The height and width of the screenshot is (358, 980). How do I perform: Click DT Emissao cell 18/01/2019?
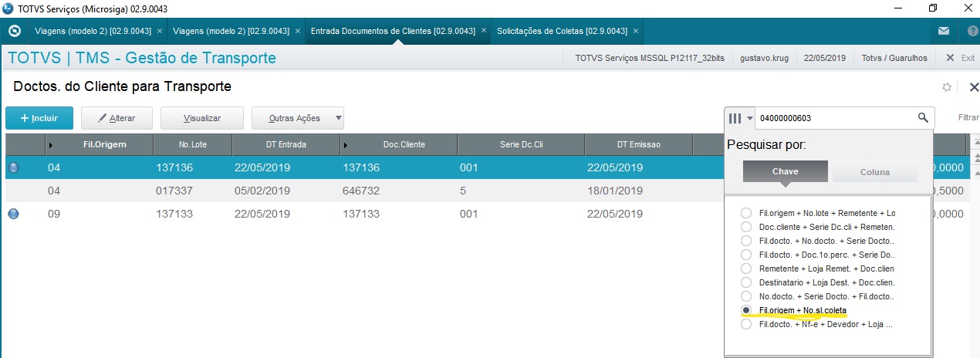pyautogui.click(x=614, y=191)
